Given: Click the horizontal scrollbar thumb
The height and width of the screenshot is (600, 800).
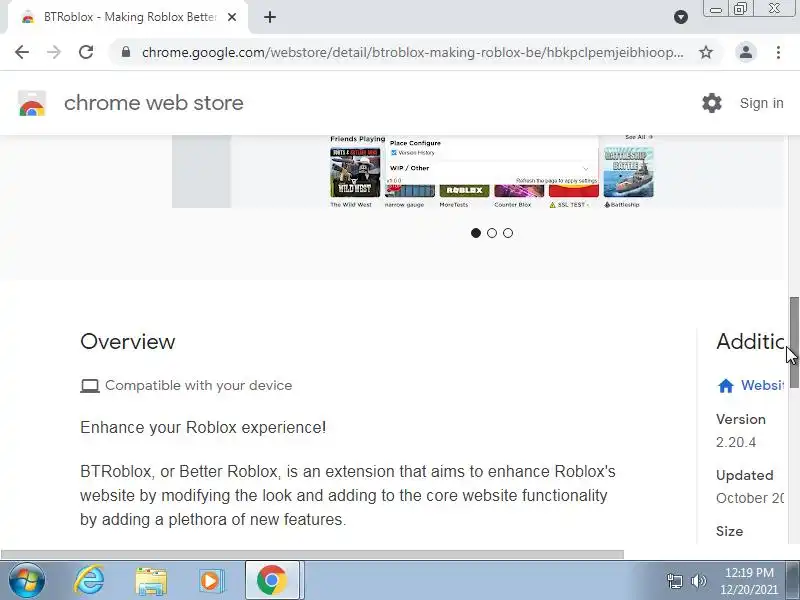Looking at the screenshot, I should 312,555.
